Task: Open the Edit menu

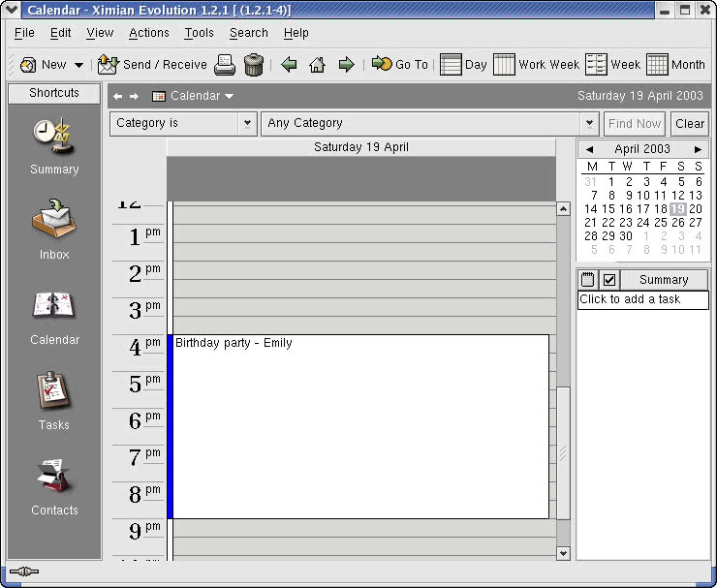Action: click(x=60, y=33)
